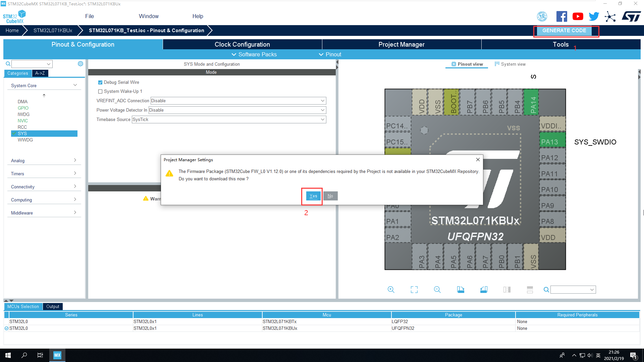Click the STM32CubeMX Twitter icon
Screen dimensions: 644x362
click(x=594, y=17)
